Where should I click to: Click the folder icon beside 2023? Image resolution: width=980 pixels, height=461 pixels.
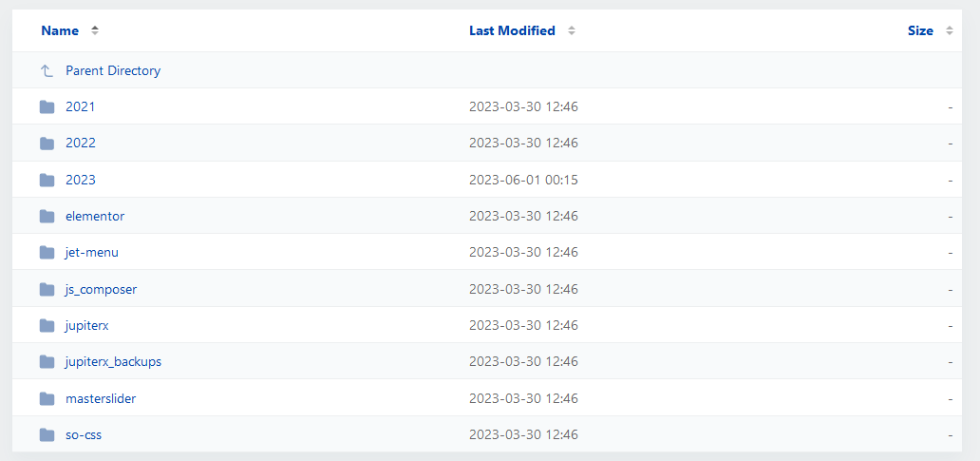[47, 181]
